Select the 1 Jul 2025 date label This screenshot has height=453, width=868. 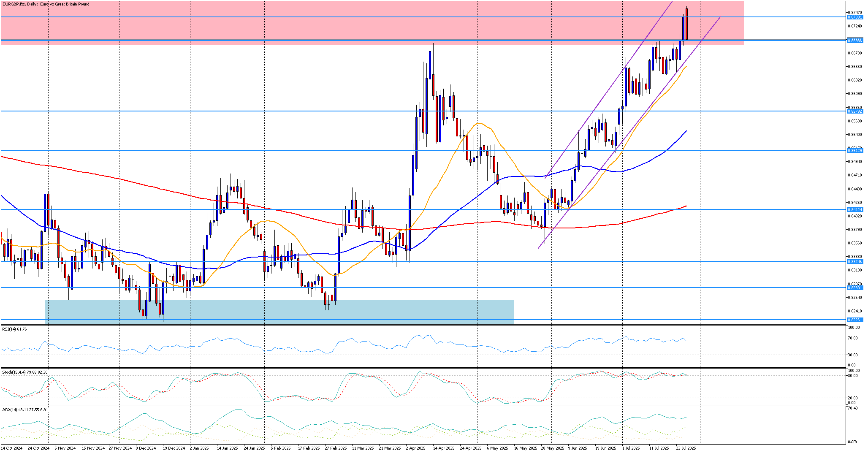tap(631, 448)
